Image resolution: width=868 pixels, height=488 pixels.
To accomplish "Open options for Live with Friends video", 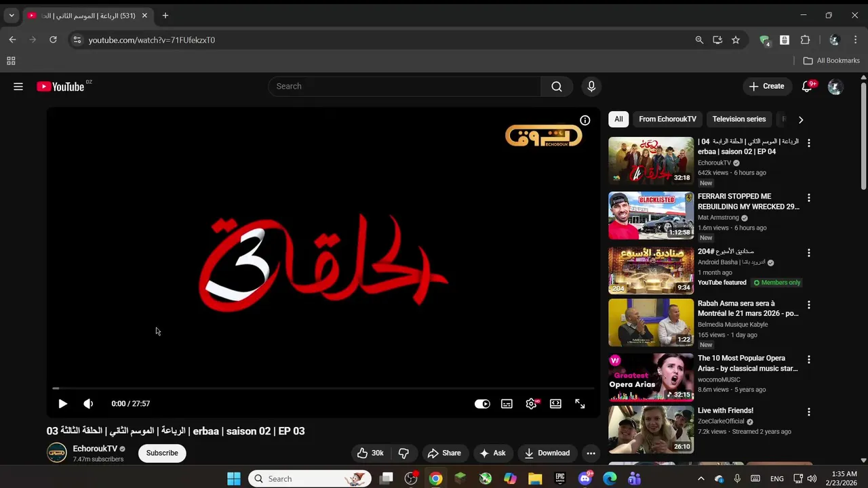I will 808,412.
